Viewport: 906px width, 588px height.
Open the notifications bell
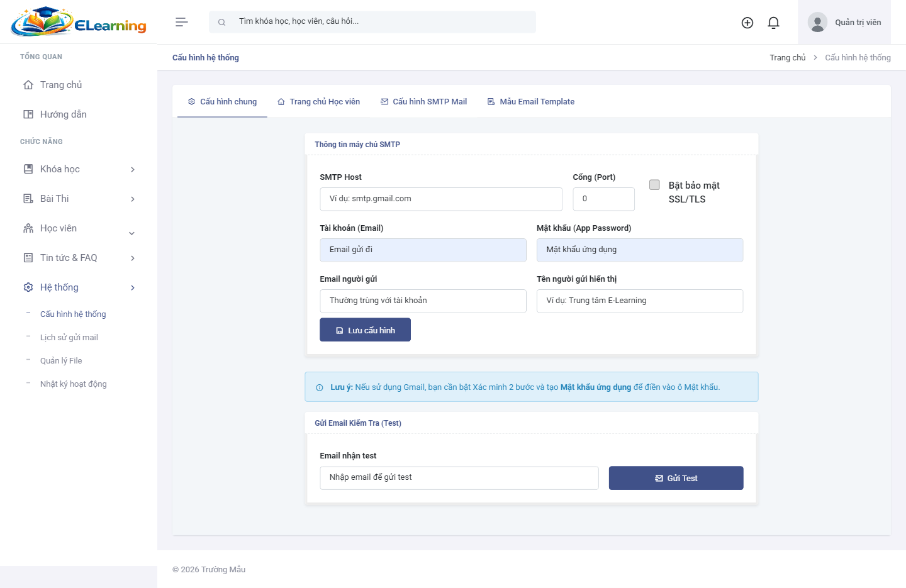coord(774,23)
